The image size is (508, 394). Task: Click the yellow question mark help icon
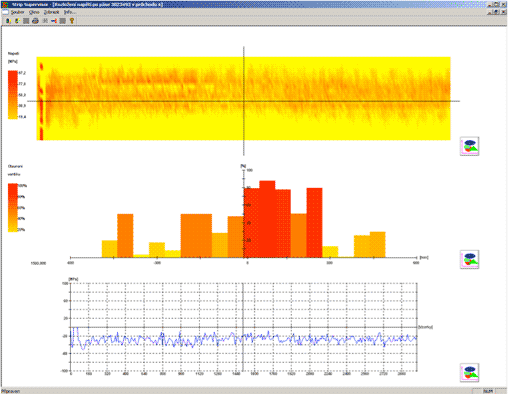pyautogui.click(x=72, y=21)
